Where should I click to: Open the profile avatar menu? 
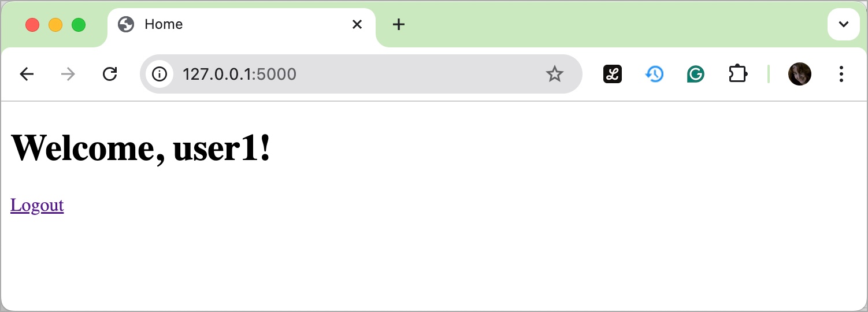800,74
